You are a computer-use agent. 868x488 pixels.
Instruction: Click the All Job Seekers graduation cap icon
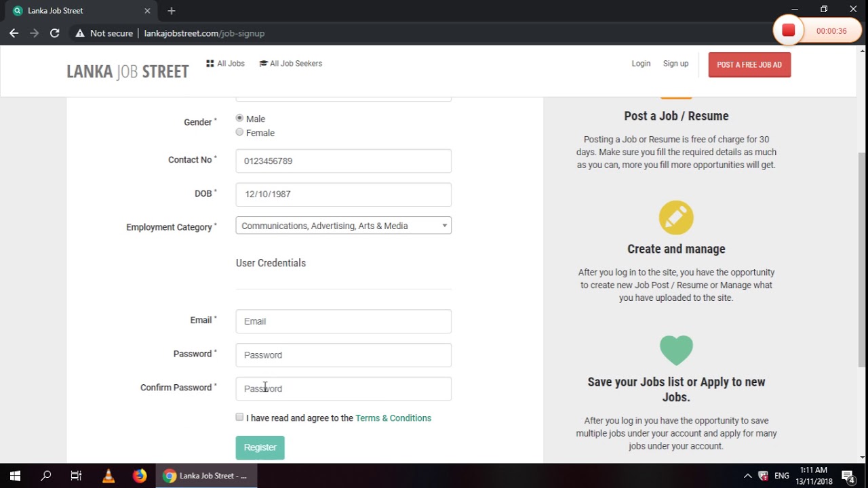point(263,63)
